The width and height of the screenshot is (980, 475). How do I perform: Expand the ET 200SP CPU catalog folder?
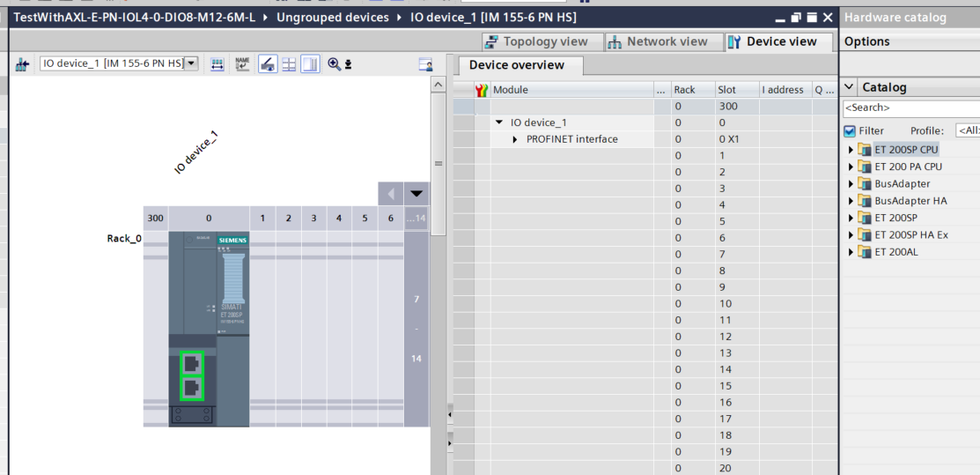(851, 150)
